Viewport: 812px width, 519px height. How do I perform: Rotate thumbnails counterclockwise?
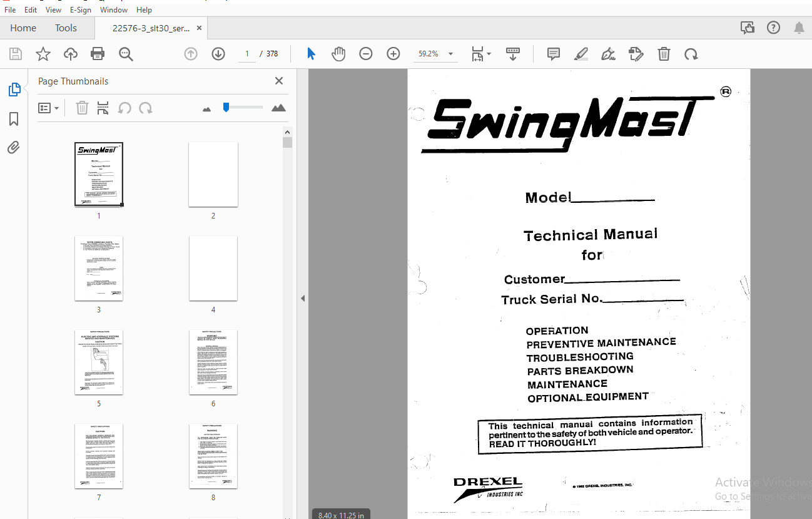(124, 108)
